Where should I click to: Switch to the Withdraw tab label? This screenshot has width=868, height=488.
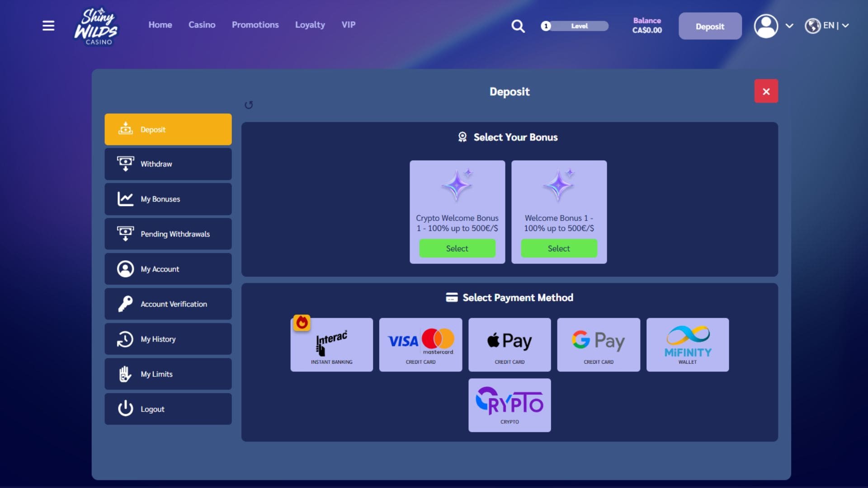(156, 164)
